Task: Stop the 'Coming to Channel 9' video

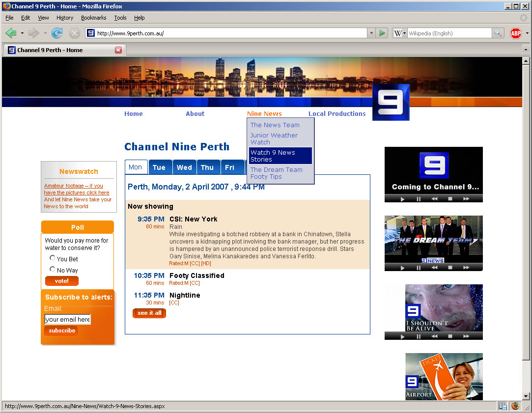Action: pyautogui.click(x=450, y=199)
